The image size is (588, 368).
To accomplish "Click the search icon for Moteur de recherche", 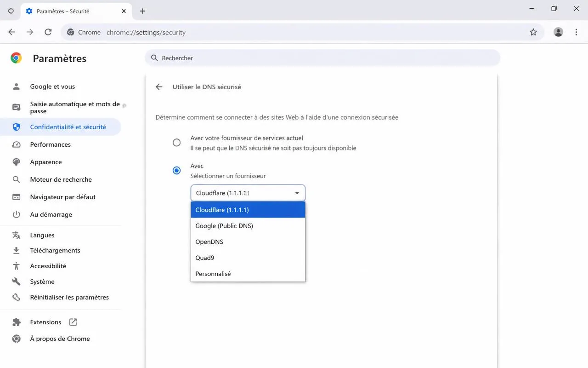I will click(17, 179).
